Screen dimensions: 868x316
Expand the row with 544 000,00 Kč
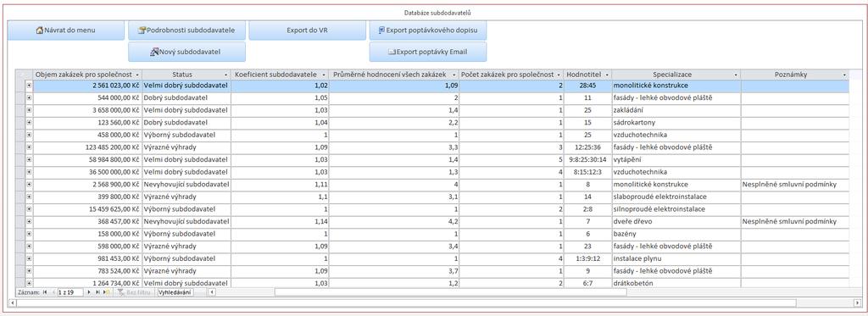[29, 98]
